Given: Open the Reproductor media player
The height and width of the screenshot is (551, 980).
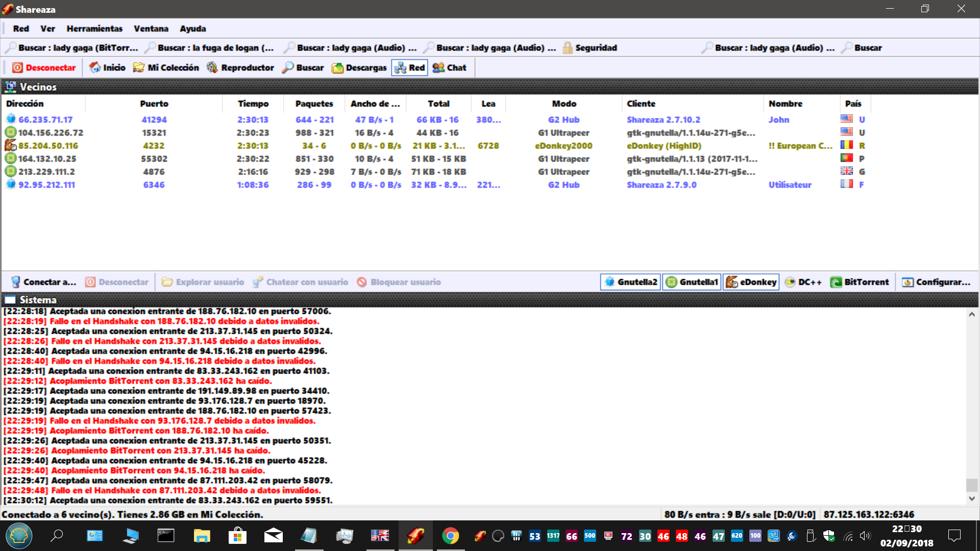Looking at the screenshot, I should point(240,67).
